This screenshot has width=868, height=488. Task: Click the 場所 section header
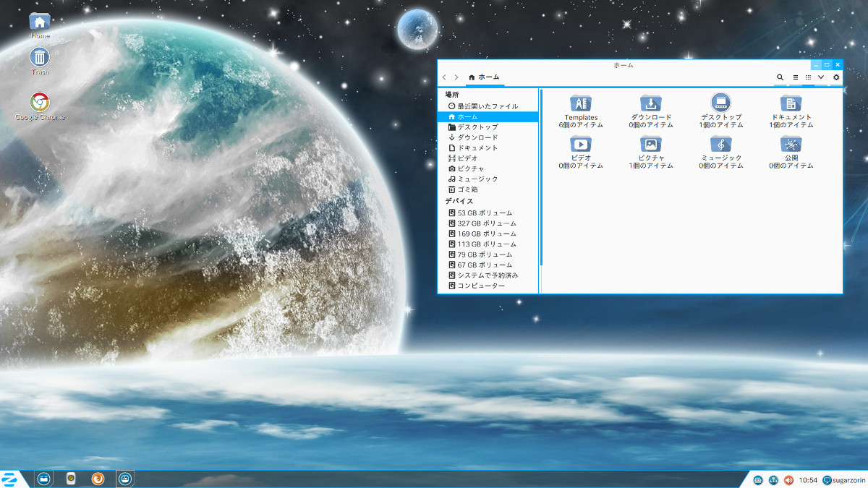tap(452, 95)
